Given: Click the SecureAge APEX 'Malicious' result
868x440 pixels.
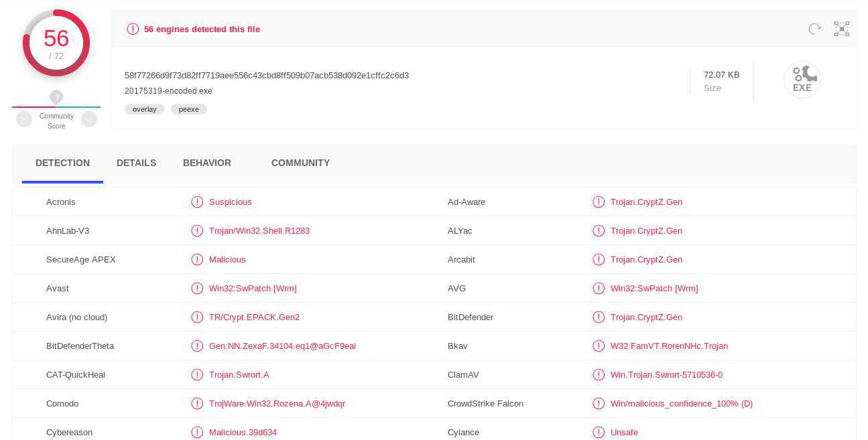Looking at the screenshot, I should (x=227, y=259).
